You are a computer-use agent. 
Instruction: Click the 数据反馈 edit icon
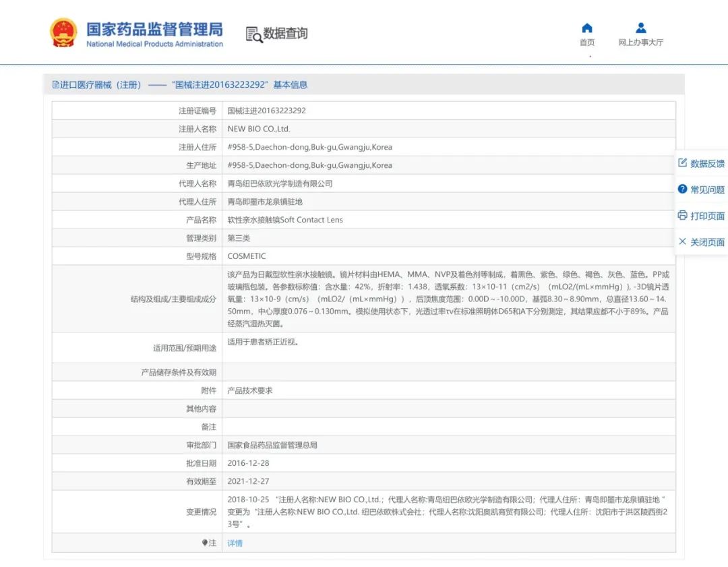point(682,162)
